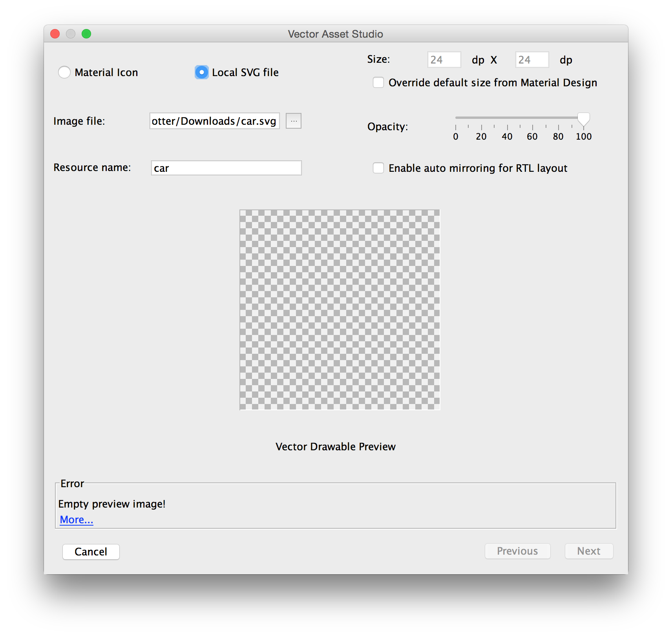Zoom the window with the green button
This screenshot has width=672, height=637.
tap(86, 34)
